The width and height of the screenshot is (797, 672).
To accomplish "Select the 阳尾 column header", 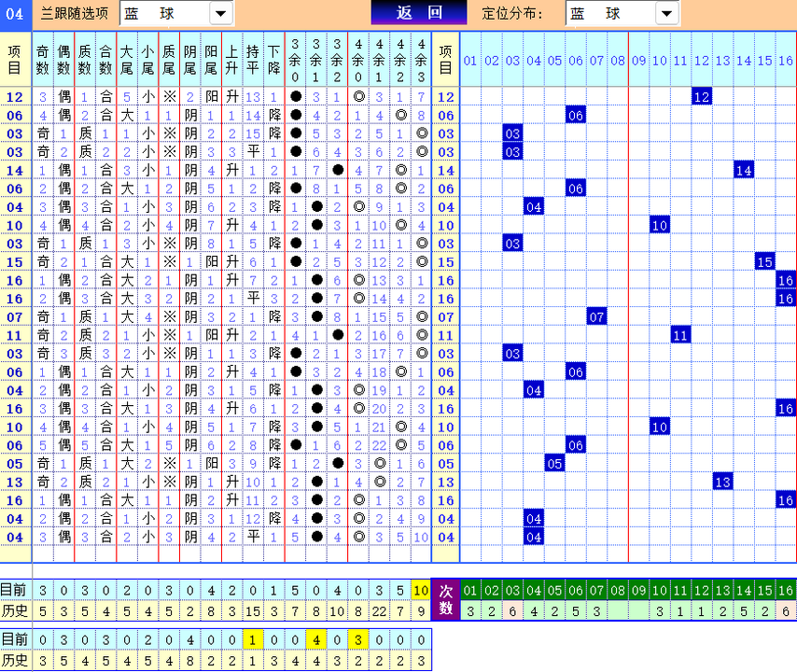I will click(211, 60).
